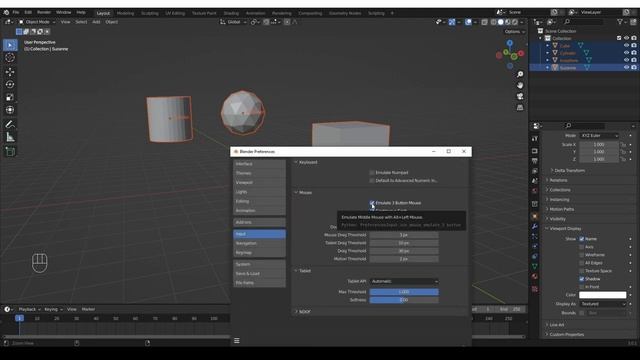Open Tablet API Automatic dropdown

pyautogui.click(x=404, y=281)
